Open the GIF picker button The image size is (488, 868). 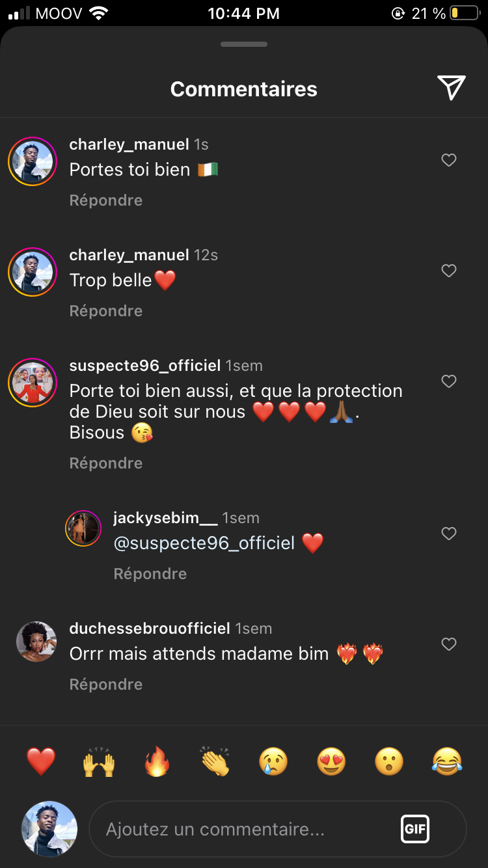coord(414,829)
